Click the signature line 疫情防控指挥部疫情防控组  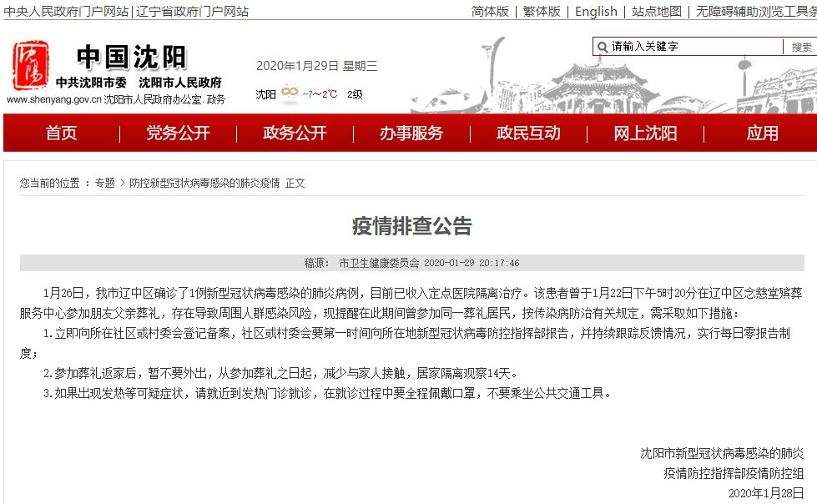[734, 473]
